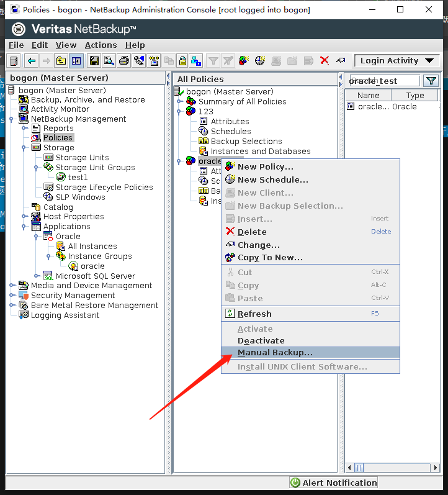Open the Help menu
This screenshot has height=495, width=448.
pyautogui.click(x=135, y=45)
